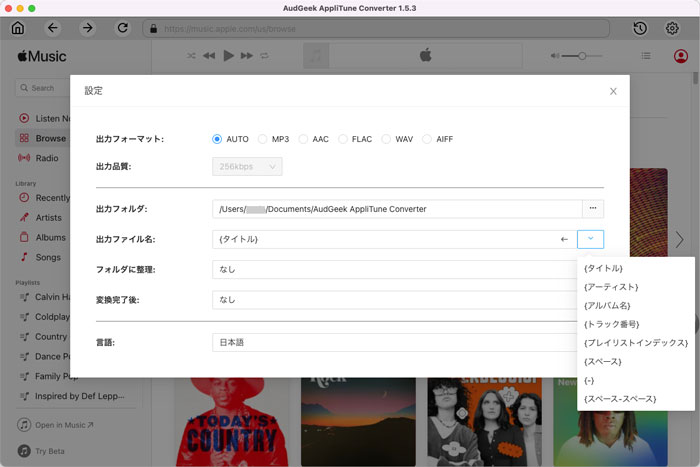Toggle shuffle in the player
Viewport: 700px width, 467px height.
(191, 56)
